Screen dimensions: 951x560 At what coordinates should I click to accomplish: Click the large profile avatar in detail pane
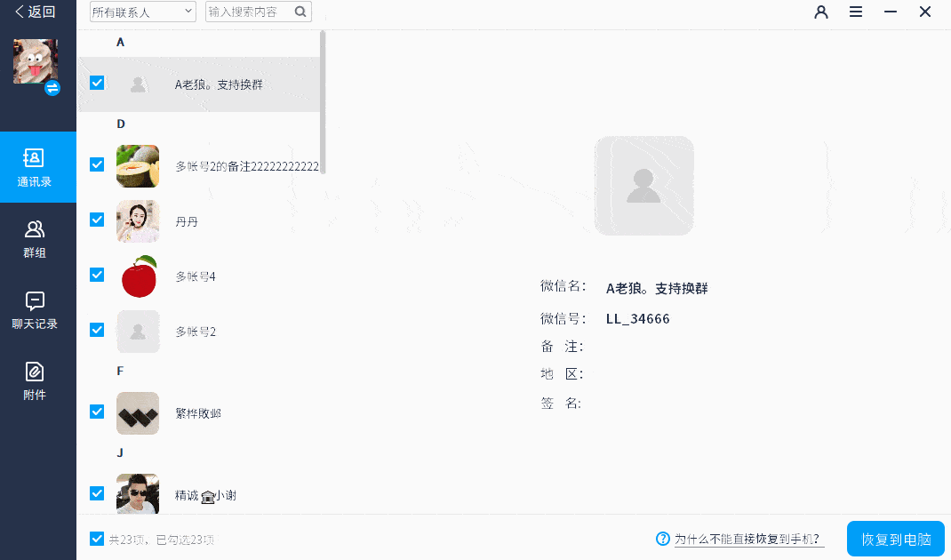644,186
